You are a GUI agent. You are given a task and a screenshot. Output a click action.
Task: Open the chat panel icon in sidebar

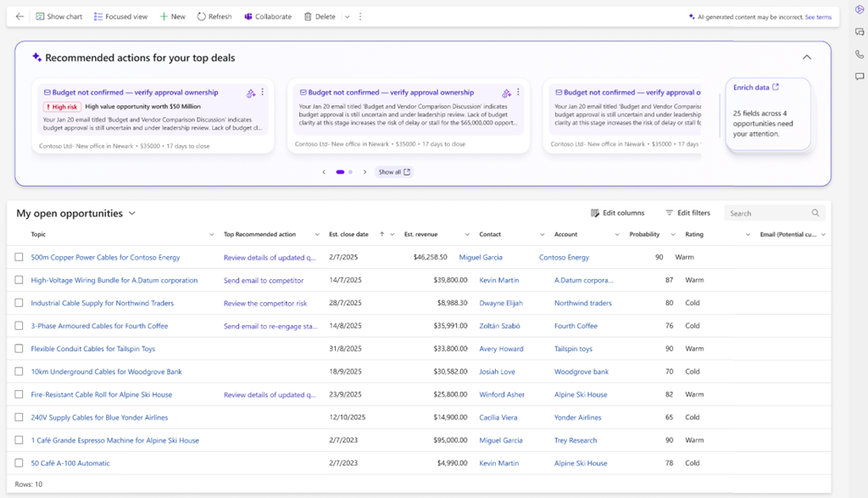860,32
